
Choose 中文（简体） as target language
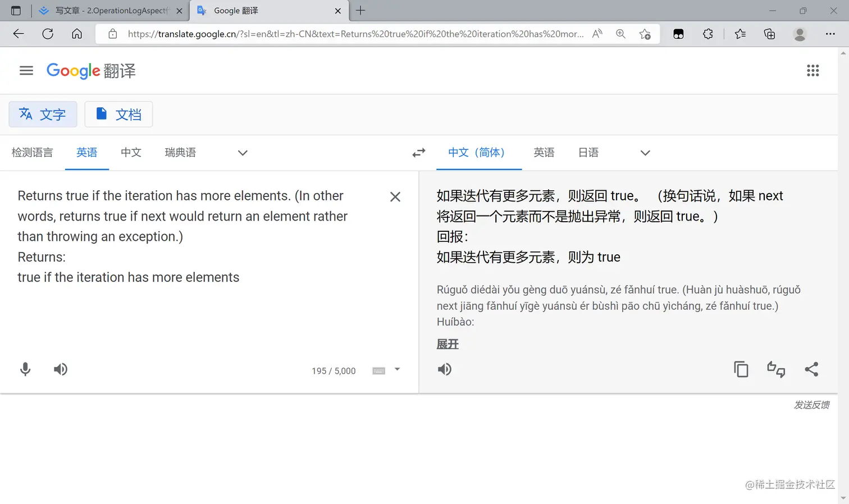click(x=479, y=153)
